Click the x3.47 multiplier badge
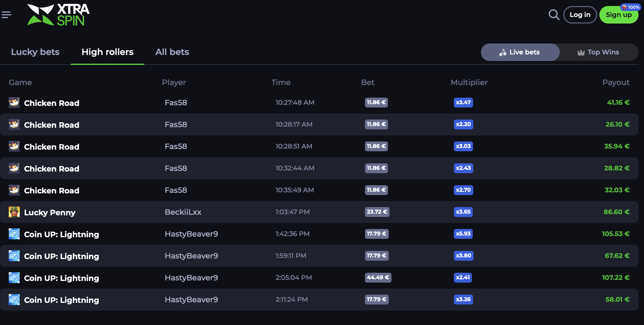This screenshot has height=325, width=644. click(463, 102)
